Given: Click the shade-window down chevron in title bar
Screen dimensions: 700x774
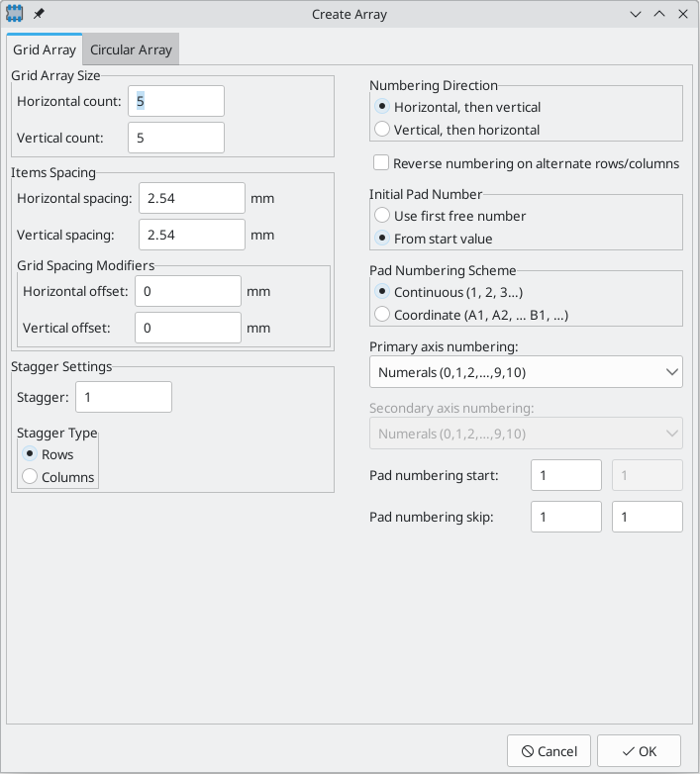Looking at the screenshot, I should click(636, 14).
